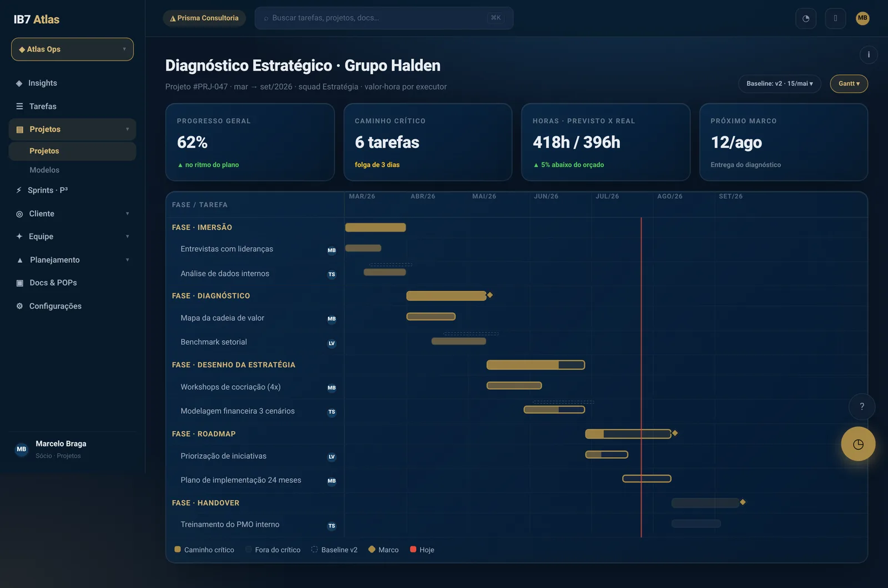Screen dimensions: 888x588
Task: Expand the Cliente menu chevron
Action: pos(127,214)
